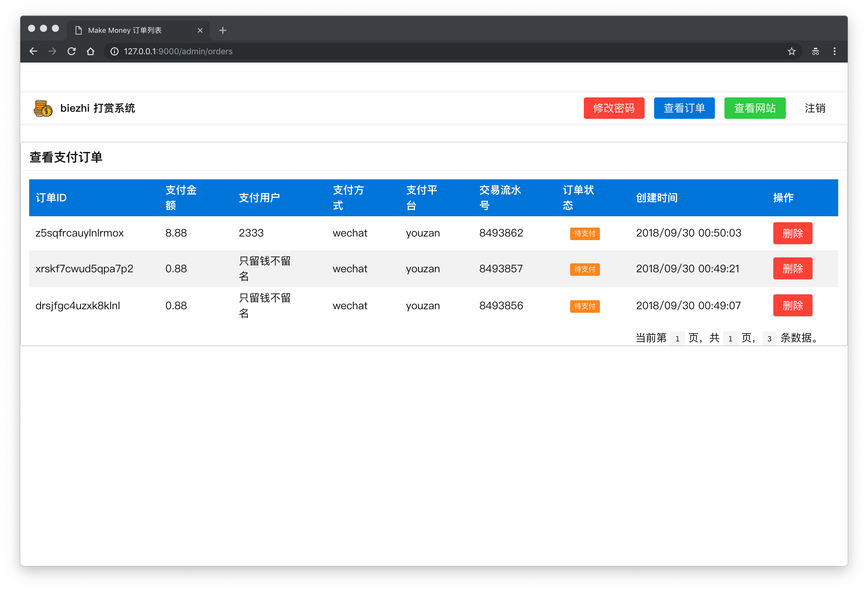Screen dimensions: 868x591
Task: Bookmark page with star icon
Action: coord(791,51)
